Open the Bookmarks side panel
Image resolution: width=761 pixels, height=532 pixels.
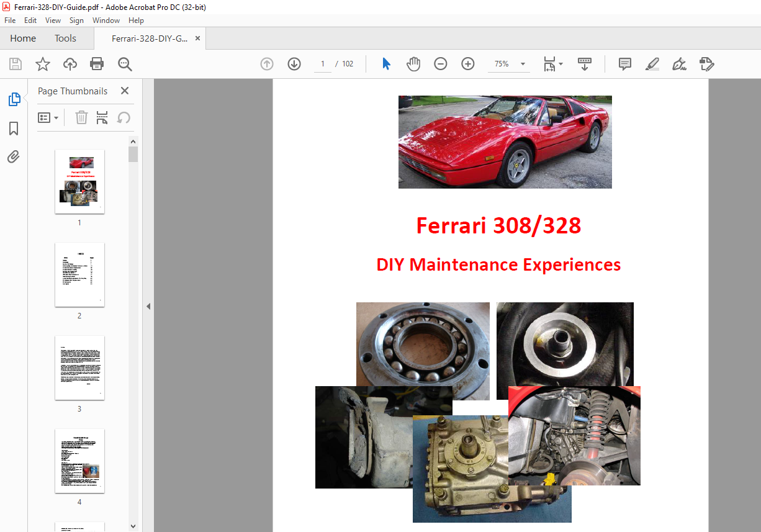tap(14, 128)
